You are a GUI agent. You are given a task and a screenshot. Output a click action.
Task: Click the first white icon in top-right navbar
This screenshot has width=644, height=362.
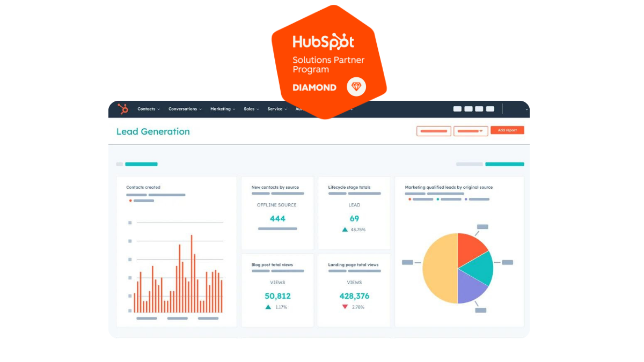pyautogui.click(x=457, y=109)
